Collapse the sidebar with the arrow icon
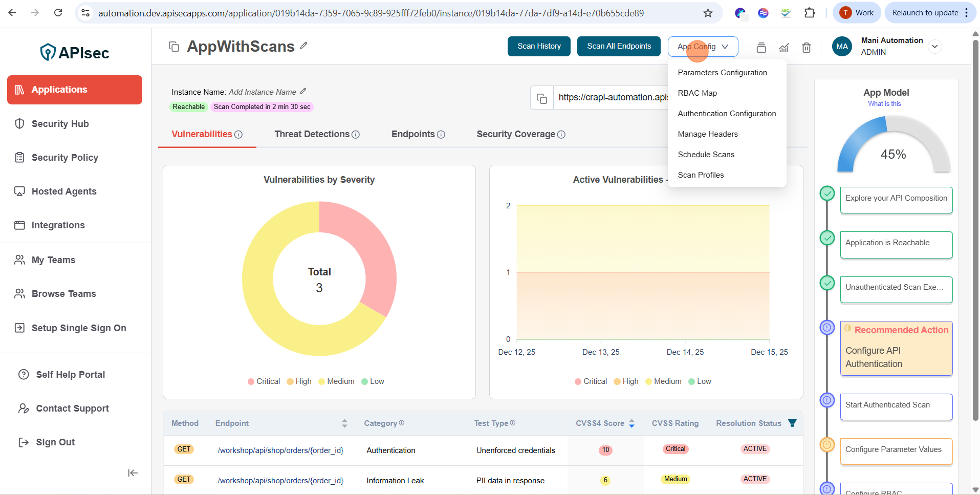This screenshot has height=495, width=980. pyautogui.click(x=133, y=473)
